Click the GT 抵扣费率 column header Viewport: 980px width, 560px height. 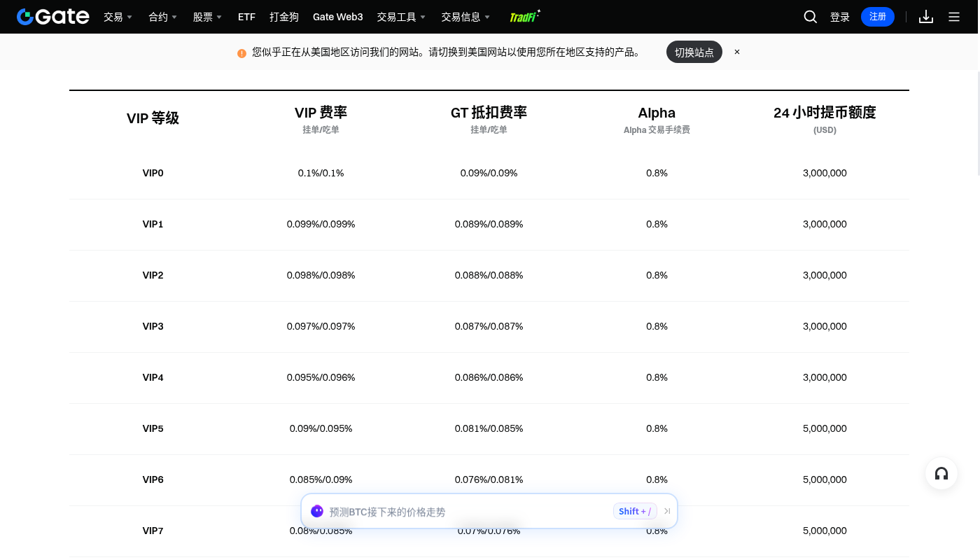coord(489,113)
